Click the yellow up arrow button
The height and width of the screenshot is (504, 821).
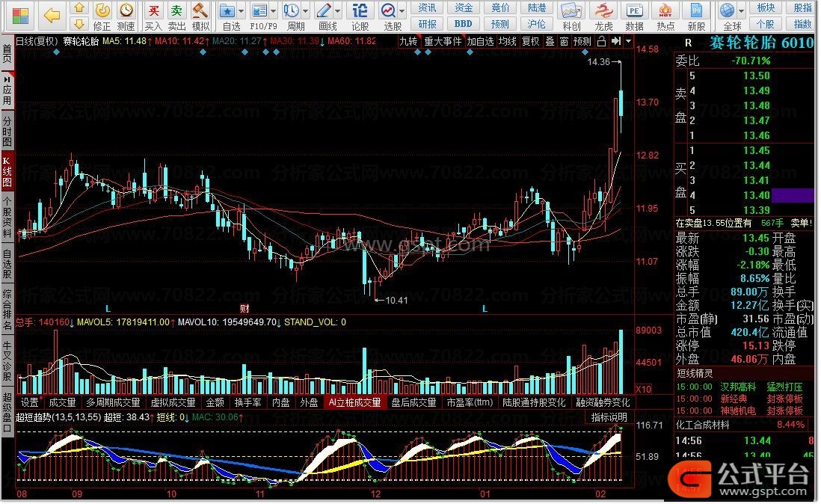79,7
